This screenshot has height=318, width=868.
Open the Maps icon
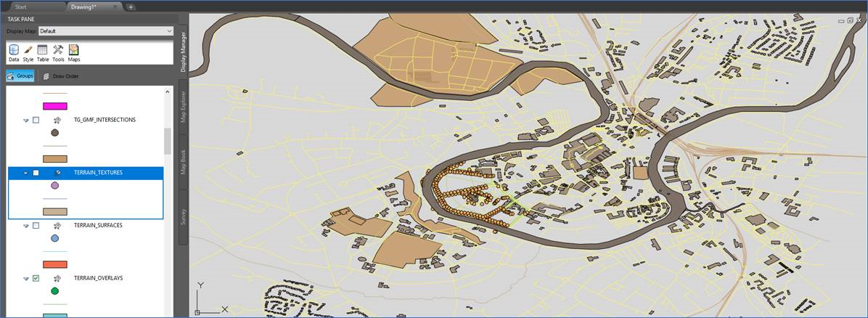click(x=74, y=52)
